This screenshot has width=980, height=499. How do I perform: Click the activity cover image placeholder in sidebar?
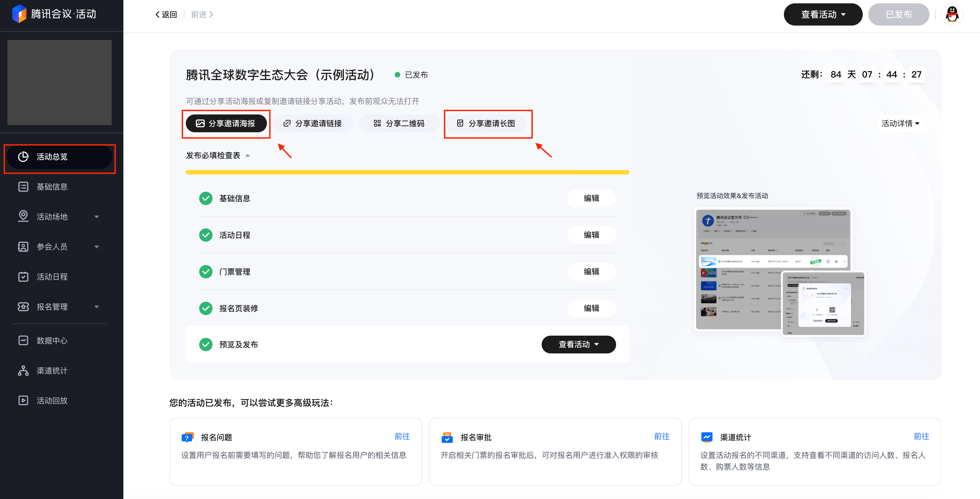tap(59, 83)
